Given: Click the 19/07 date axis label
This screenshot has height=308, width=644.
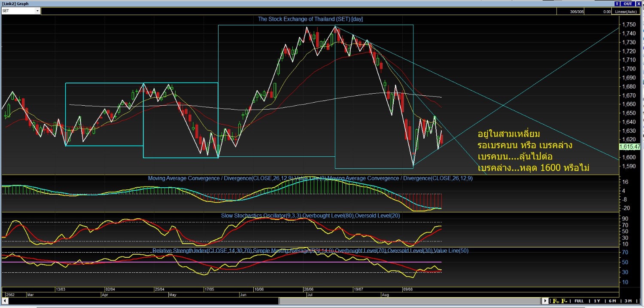Looking at the screenshot, I should 358,289.
